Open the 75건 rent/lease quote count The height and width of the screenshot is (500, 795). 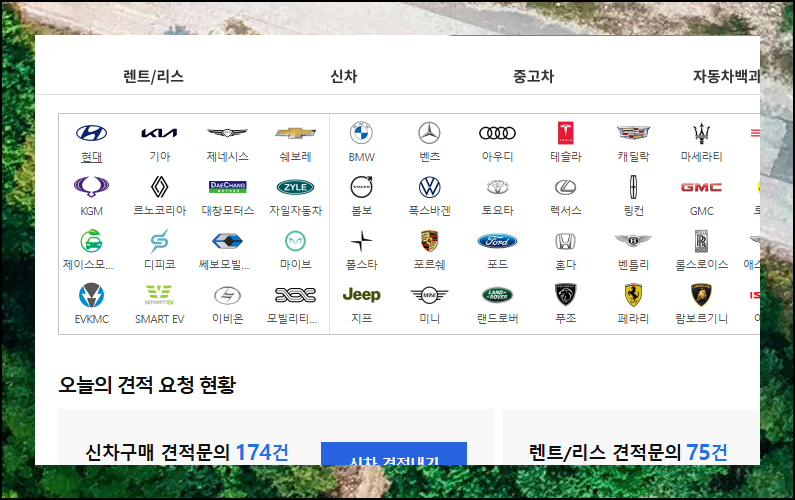pyautogui.click(x=707, y=452)
